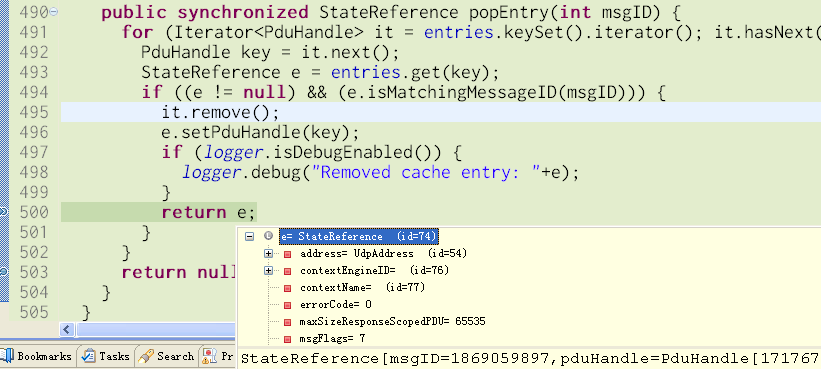This screenshot has height=369, width=821.
Task: Click the "return null" statement
Action: (x=179, y=273)
